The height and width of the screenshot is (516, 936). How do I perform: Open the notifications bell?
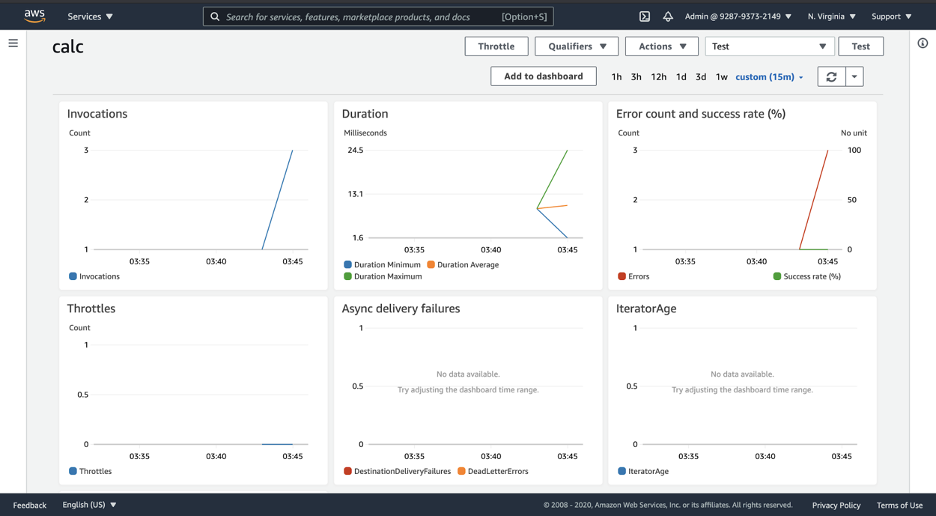[668, 17]
